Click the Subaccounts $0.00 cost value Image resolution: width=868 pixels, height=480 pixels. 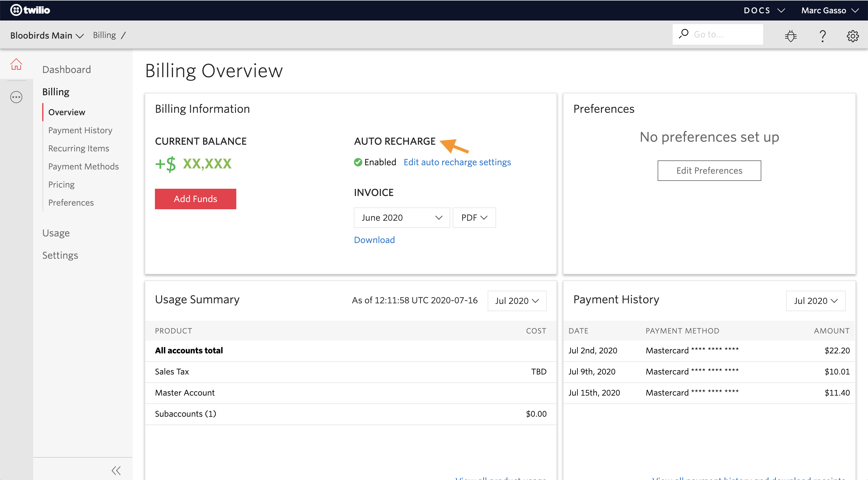536,414
